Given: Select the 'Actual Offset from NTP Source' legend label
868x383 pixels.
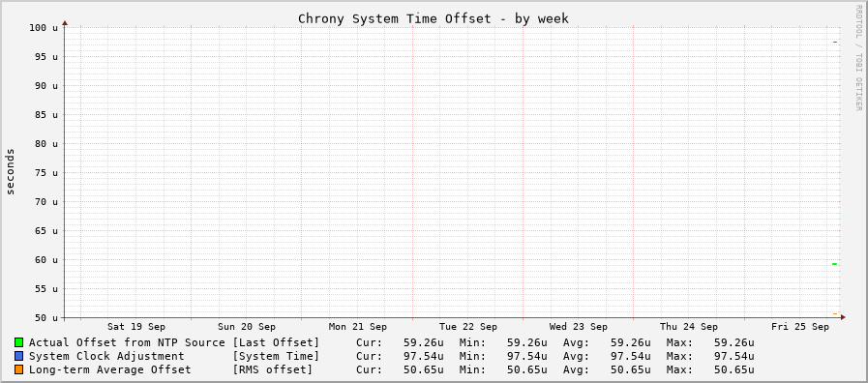Looking at the screenshot, I should click(x=127, y=342).
